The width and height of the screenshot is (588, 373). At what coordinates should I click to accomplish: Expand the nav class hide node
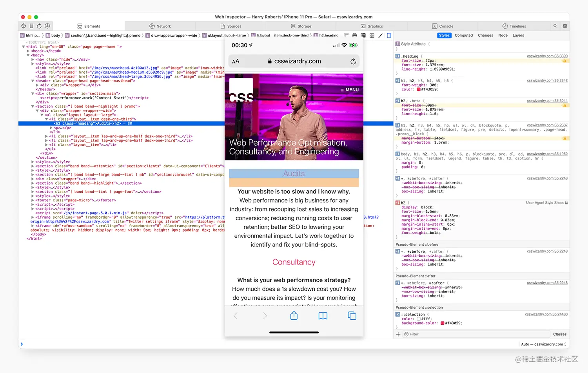(33, 60)
